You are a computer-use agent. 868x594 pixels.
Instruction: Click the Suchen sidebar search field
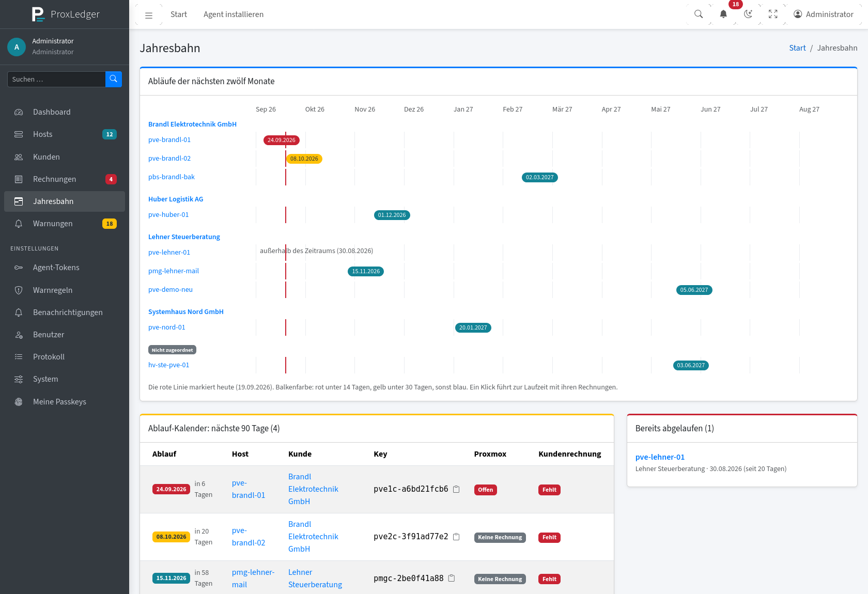[56, 79]
